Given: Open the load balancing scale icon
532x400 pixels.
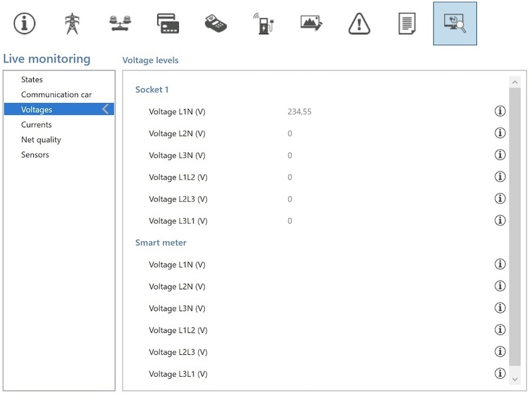Looking at the screenshot, I should pos(120,23).
